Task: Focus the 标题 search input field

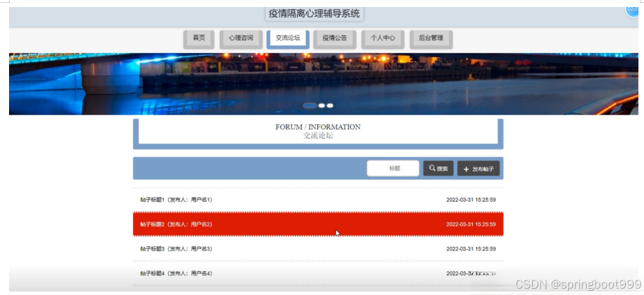Action: point(393,168)
